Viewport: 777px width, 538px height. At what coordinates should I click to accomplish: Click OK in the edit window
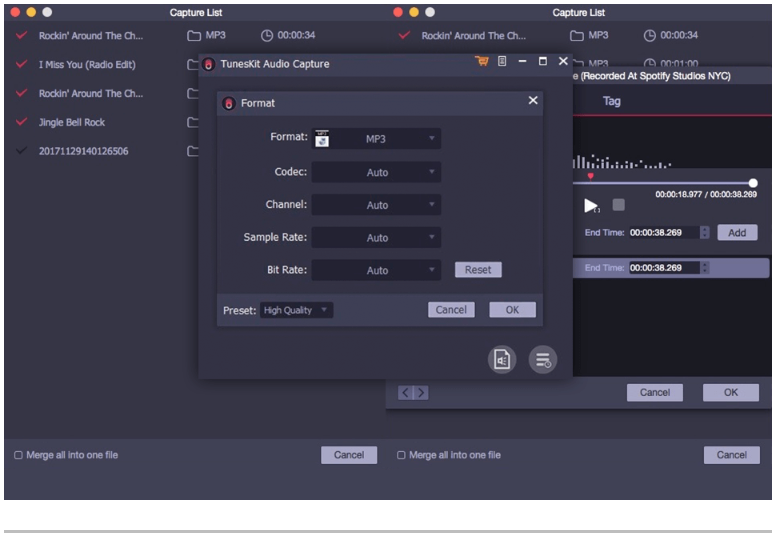tap(731, 393)
